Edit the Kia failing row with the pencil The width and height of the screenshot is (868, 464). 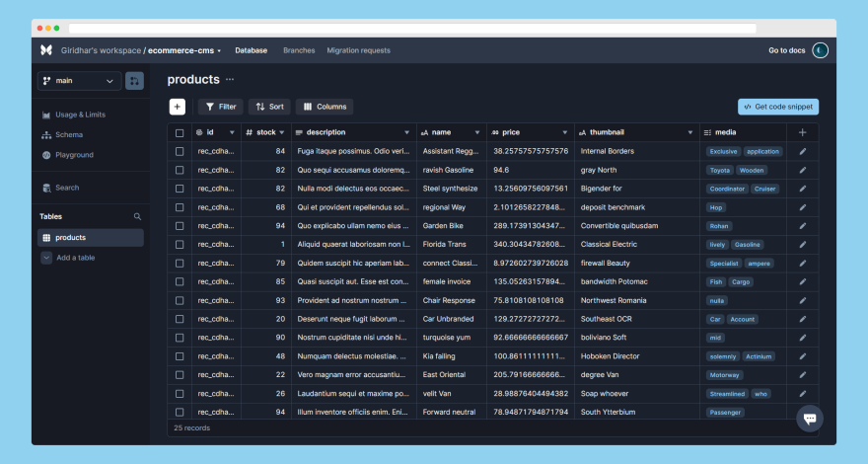(802, 356)
